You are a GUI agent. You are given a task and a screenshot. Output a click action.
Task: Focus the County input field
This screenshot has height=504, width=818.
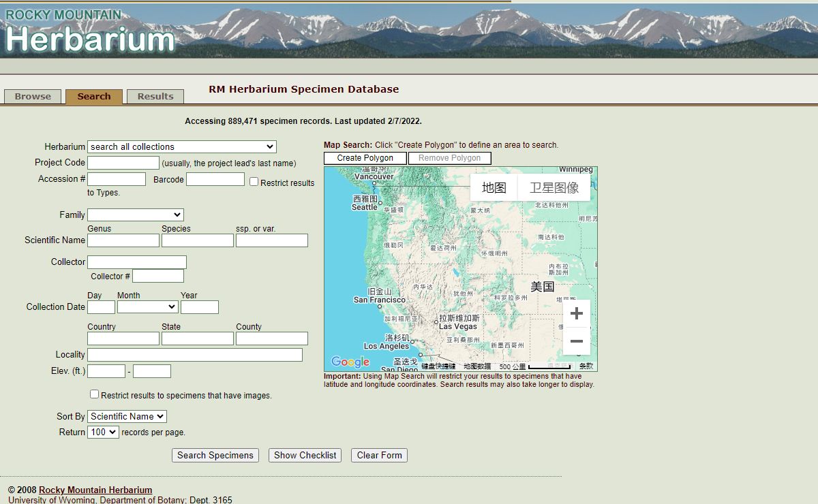click(272, 338)
